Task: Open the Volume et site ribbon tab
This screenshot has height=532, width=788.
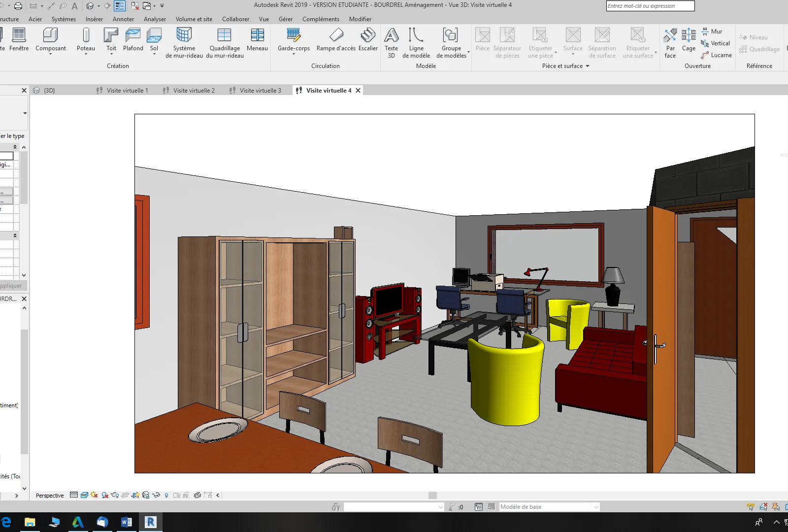Action: click(194, 19)
